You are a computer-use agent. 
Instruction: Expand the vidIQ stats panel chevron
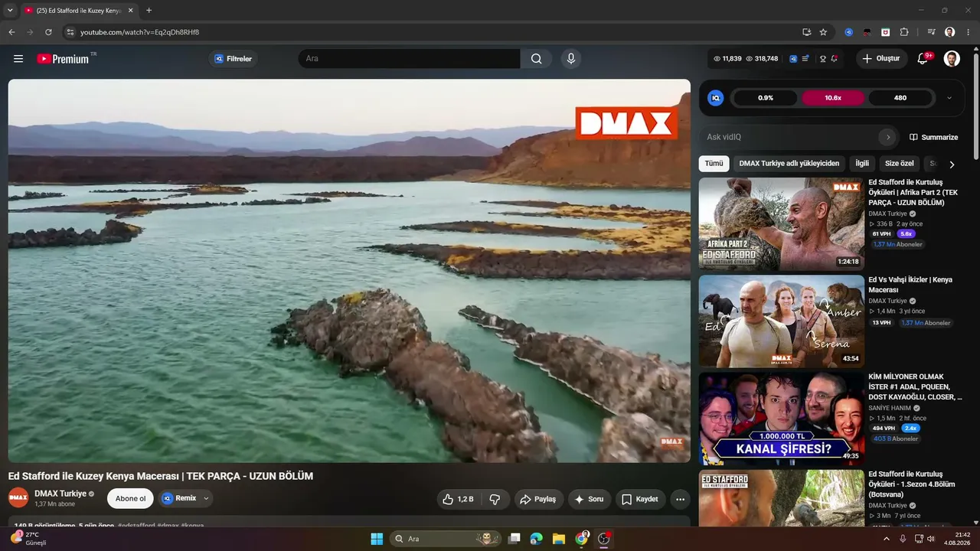950,98
